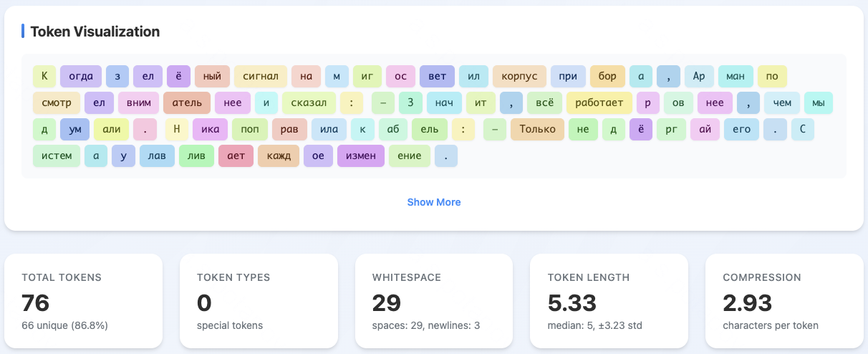Viewport: 868px width, 354px height.
Task: Select the "Только" token chip
Action: [537, 130]
